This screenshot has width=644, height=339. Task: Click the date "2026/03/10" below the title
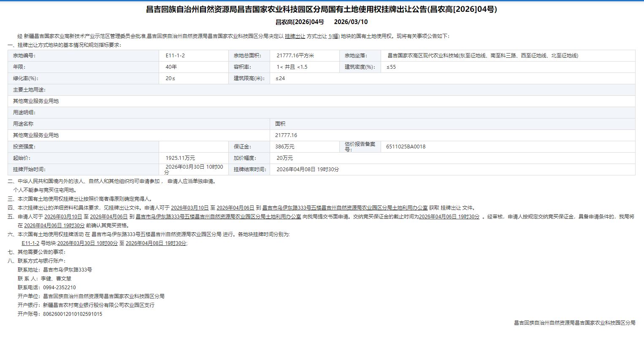(x=351, y=22)
